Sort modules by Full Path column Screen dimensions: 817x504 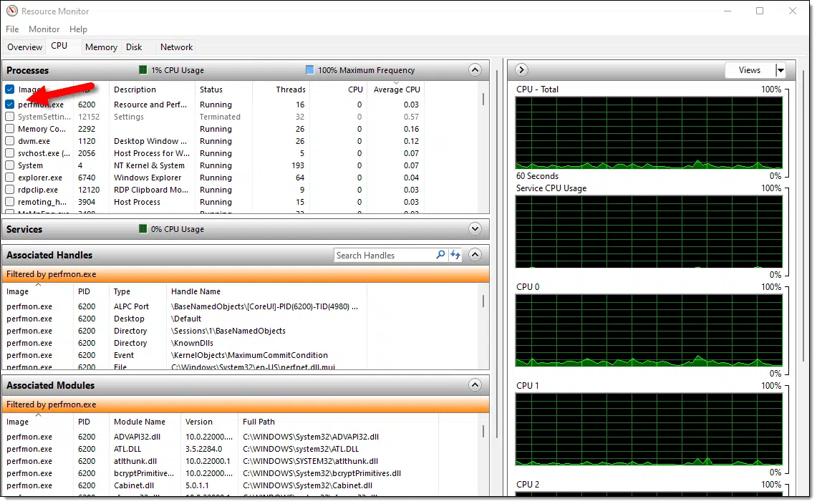(x=258, y=422)
